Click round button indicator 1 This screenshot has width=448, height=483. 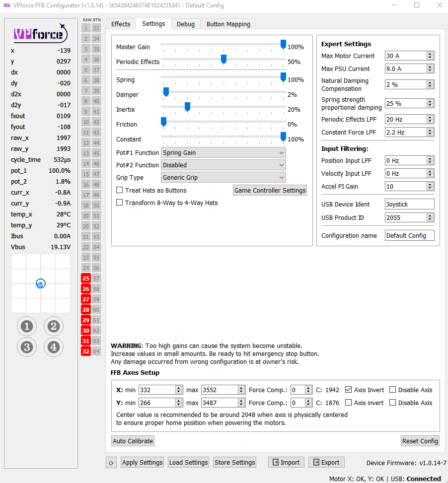pos(27,326)
